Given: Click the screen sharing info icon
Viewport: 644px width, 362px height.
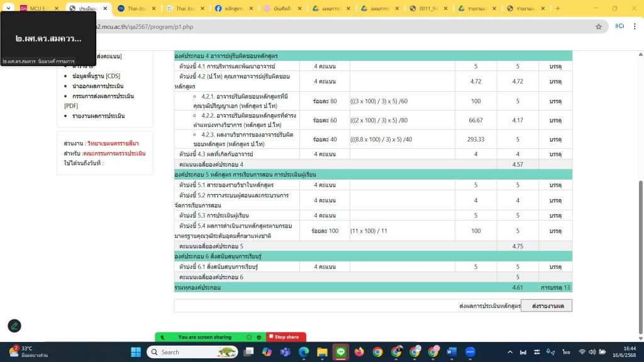Looking at the screenshot, I should [249, 337].
